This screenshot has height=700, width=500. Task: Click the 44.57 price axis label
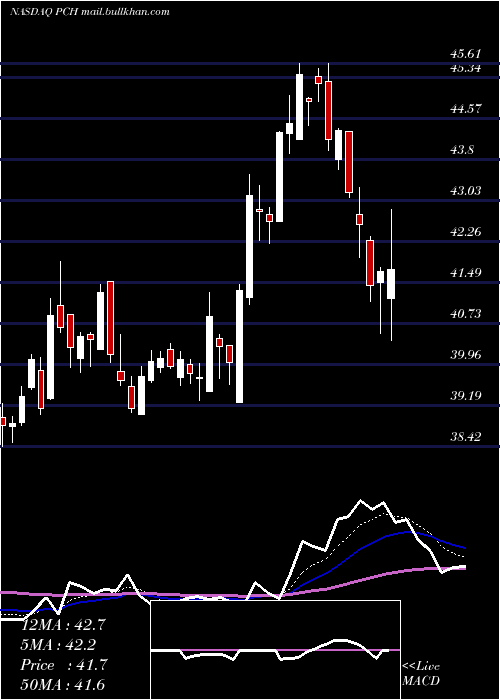point(466,108)
